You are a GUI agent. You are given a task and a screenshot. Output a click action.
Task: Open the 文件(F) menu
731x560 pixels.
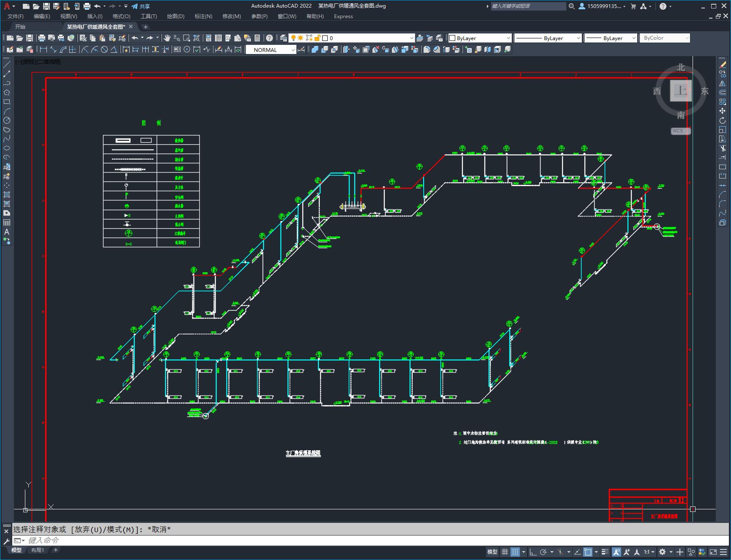pos(16,16)
